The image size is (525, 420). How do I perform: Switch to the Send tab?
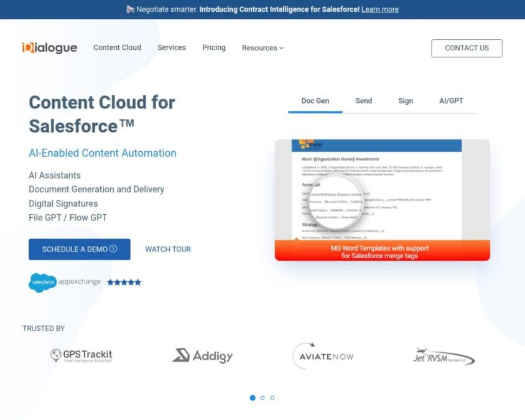364,101
